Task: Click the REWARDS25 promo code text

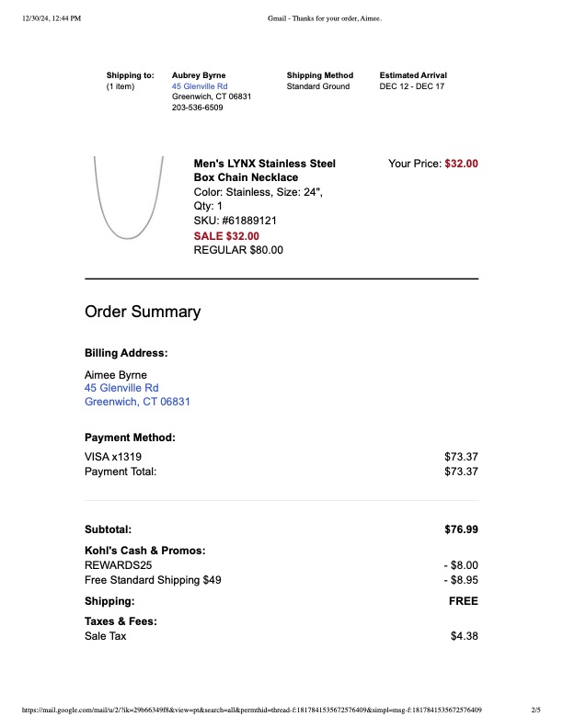Action: [118, 565]
